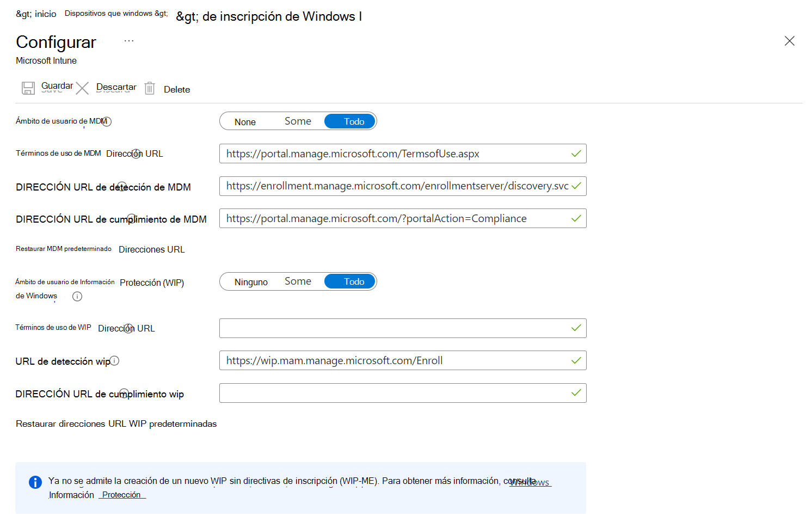This screenshot has height=528, width=812.
Task: Click green checkmark in MDM discovery URL field
Action: click(576, 186)
